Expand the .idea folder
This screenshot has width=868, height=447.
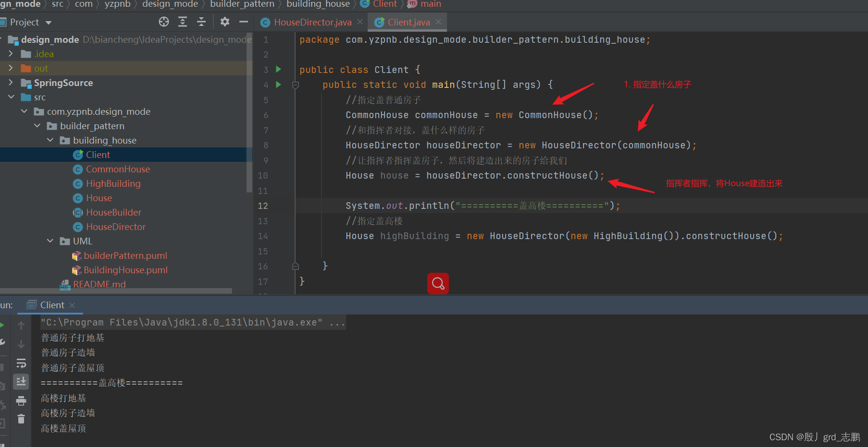(x=11, y=54)
